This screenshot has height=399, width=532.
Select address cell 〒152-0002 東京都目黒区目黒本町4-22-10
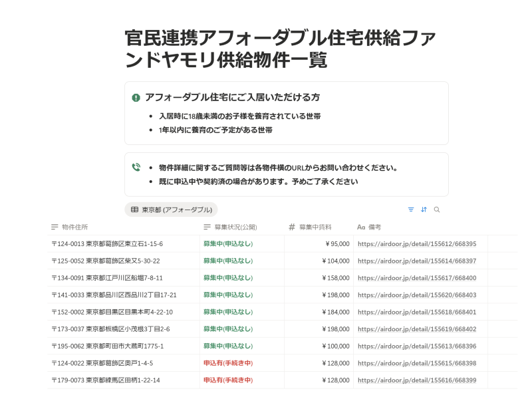[x=124, y=312]
